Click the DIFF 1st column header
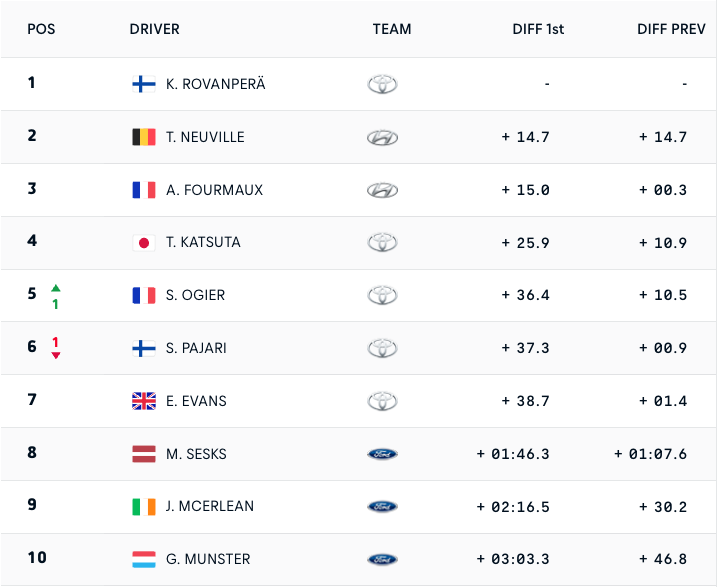Viewport: 717px width, 587px height. pyautogui.click(x=537, y=29)
